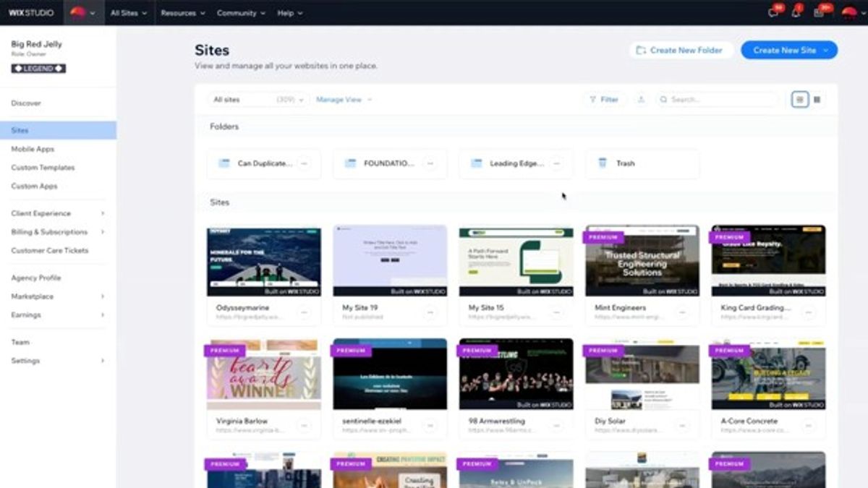Click the My Site 15 site name
Viewport: 868px width, 488px height.
coord(486,307)
